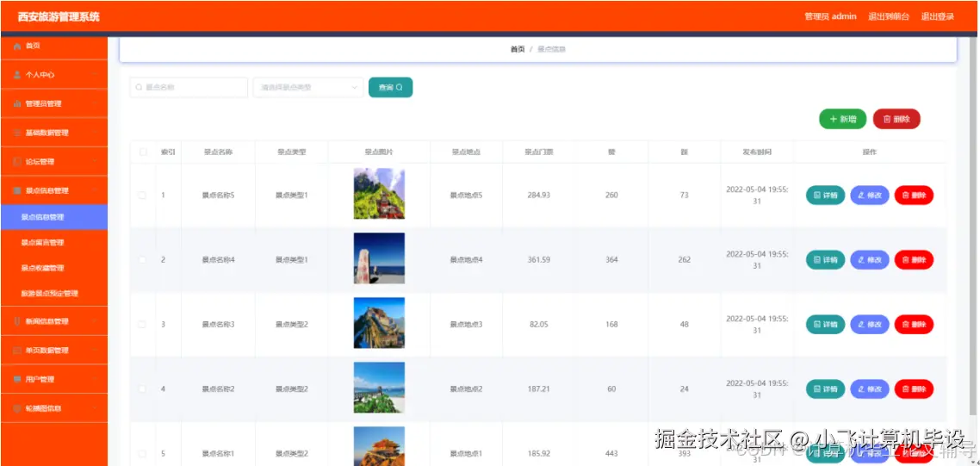Expand the 单页数据管理 menu chevron
Screen dimensions: 980x466
95,351
